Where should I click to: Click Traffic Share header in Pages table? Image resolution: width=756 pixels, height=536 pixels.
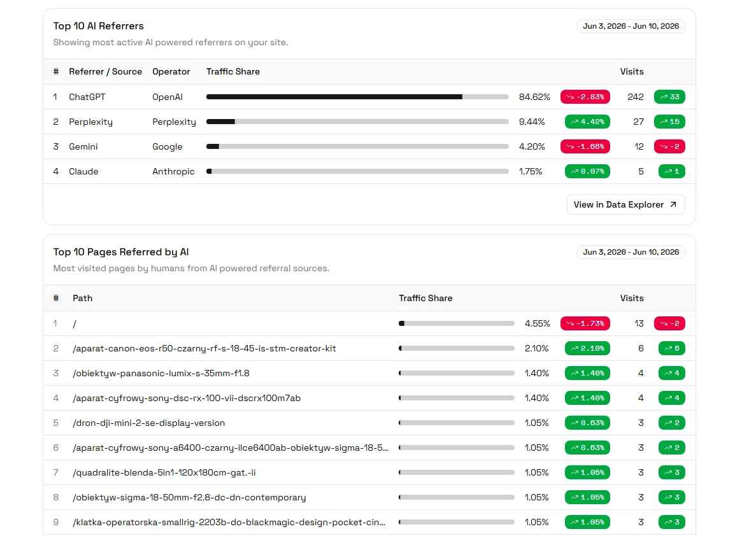point(425,299)
